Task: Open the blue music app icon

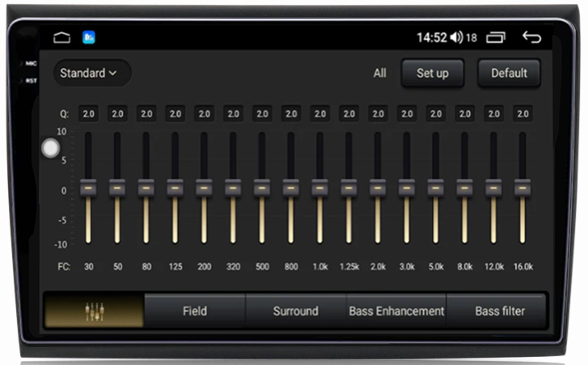Action: tap(89, 37)
